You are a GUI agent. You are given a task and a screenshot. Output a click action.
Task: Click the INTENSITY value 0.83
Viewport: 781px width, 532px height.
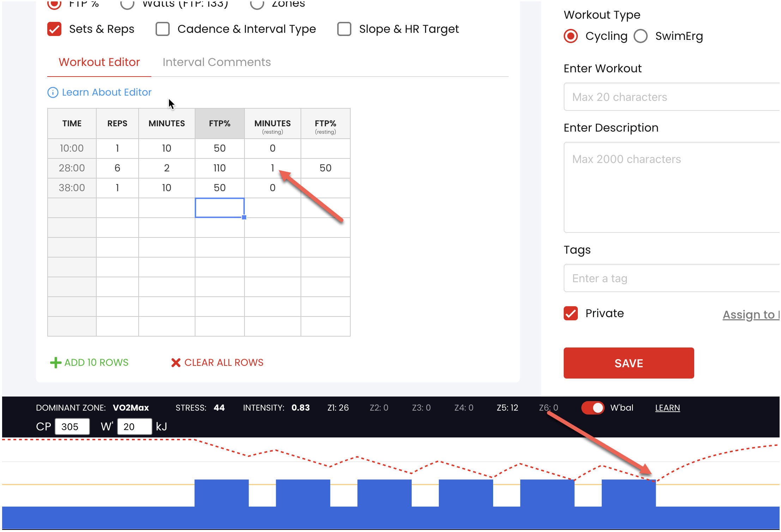[301, 408]
